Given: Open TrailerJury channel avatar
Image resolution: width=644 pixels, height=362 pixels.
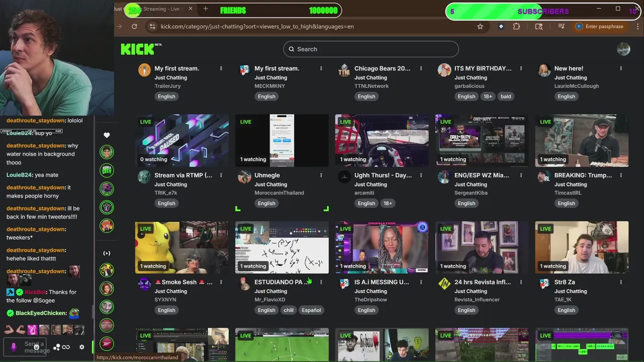Looking at the screenshot, I should (144, 70).
